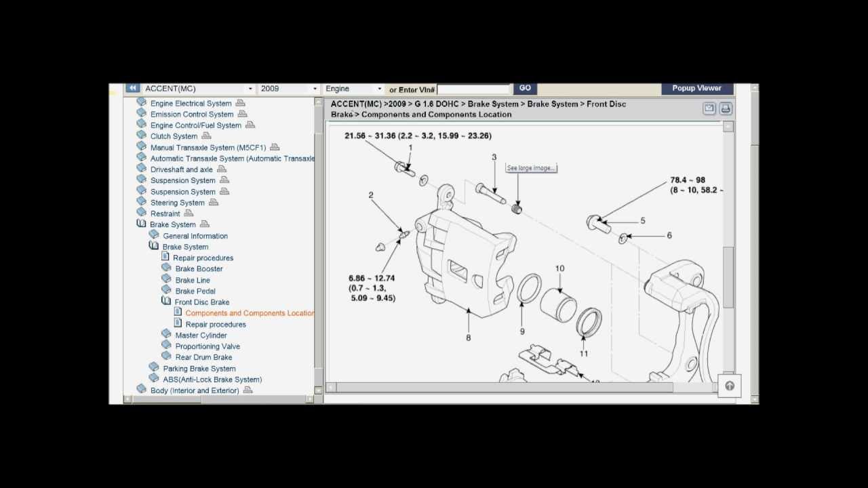Click book icon beside Engine Electrical System

[x=141, y=102]
